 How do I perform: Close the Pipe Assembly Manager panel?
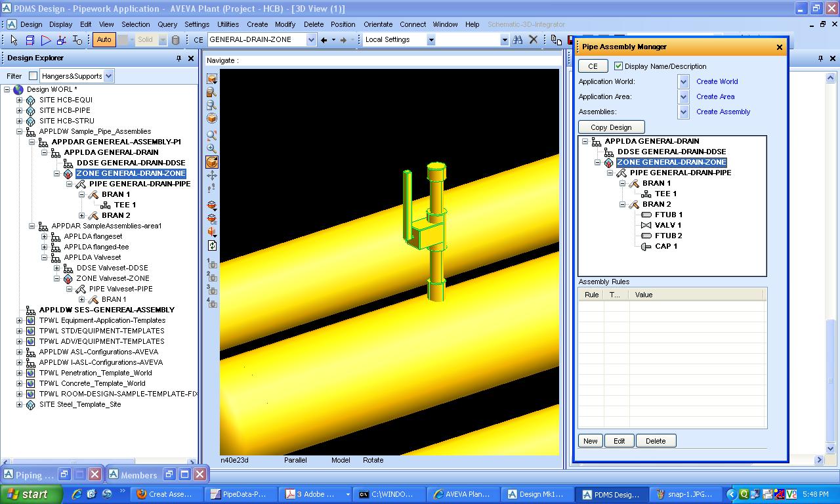pos(779,47)
